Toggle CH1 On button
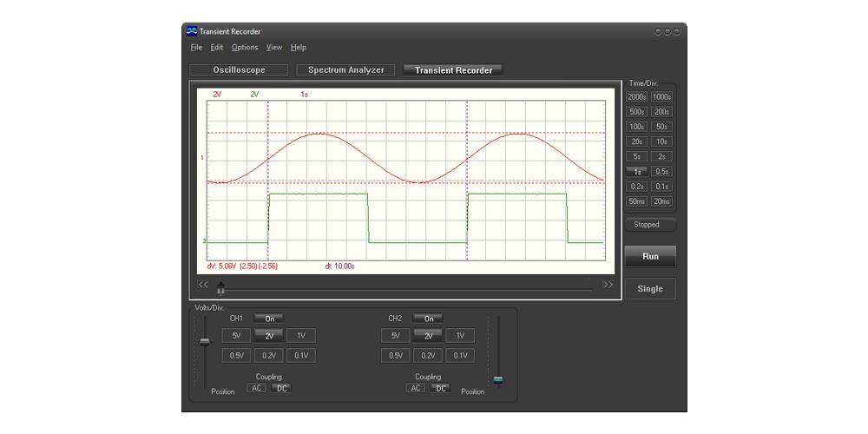868x434 pixels. 269,319
